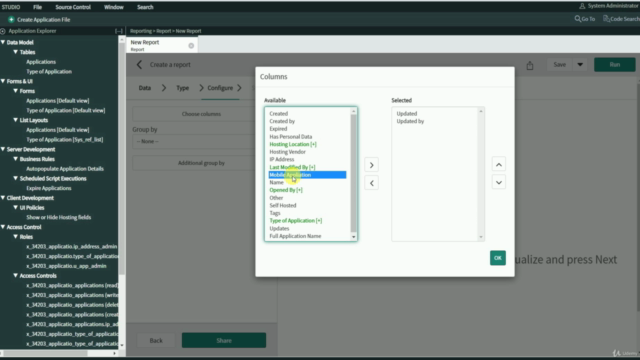This screenshot has height=360, width=640.
Task: Open the Group by None dropdown
Action: tap(193, 141)
